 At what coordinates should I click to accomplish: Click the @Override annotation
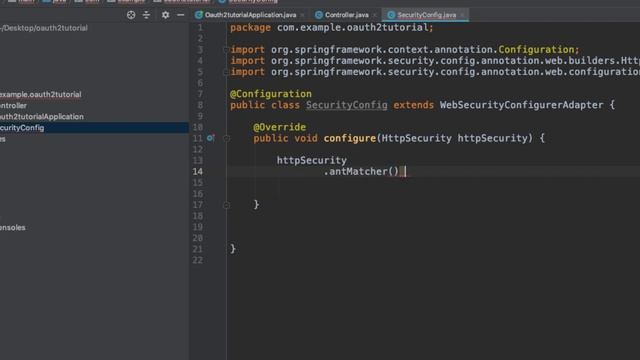(x=279, y=127)
